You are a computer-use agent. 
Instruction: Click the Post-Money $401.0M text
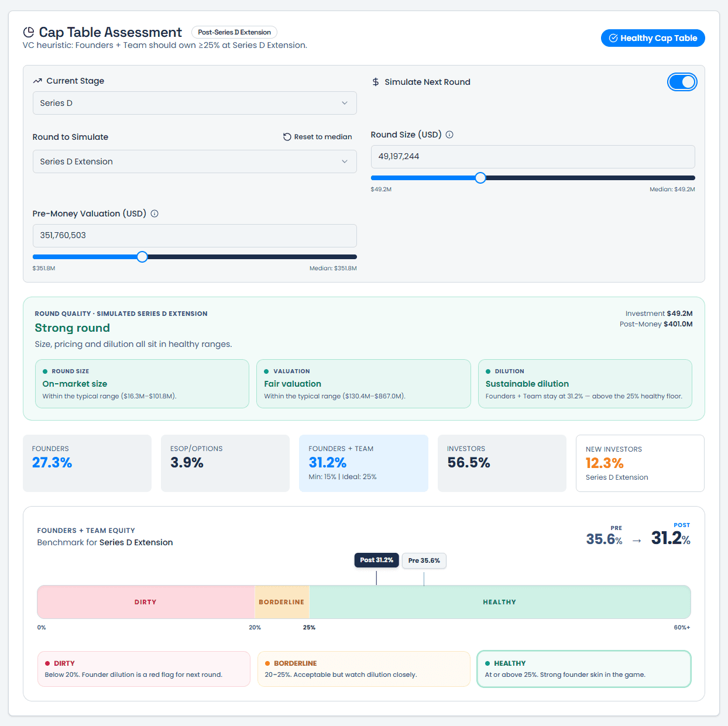pos(656,324)
